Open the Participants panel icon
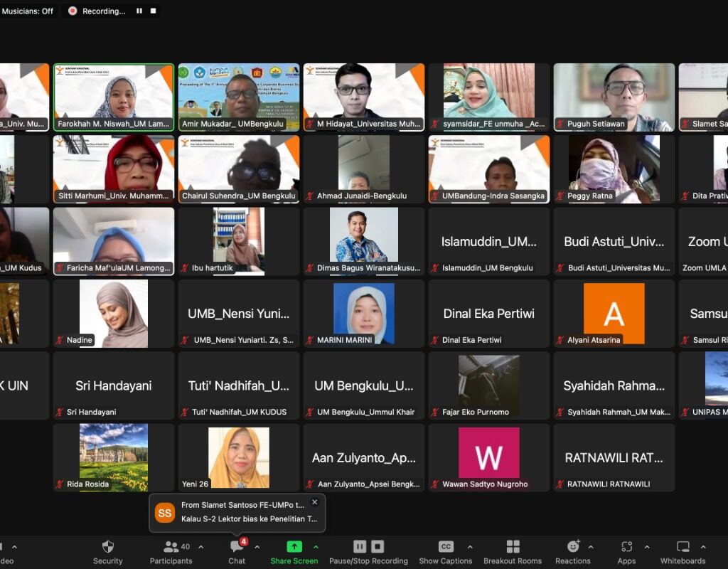This screenshot has width=728, height=569. point(171,547)
